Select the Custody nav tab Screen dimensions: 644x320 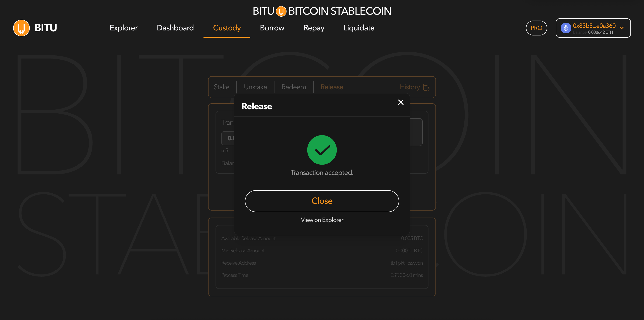(x=227, y=28)
